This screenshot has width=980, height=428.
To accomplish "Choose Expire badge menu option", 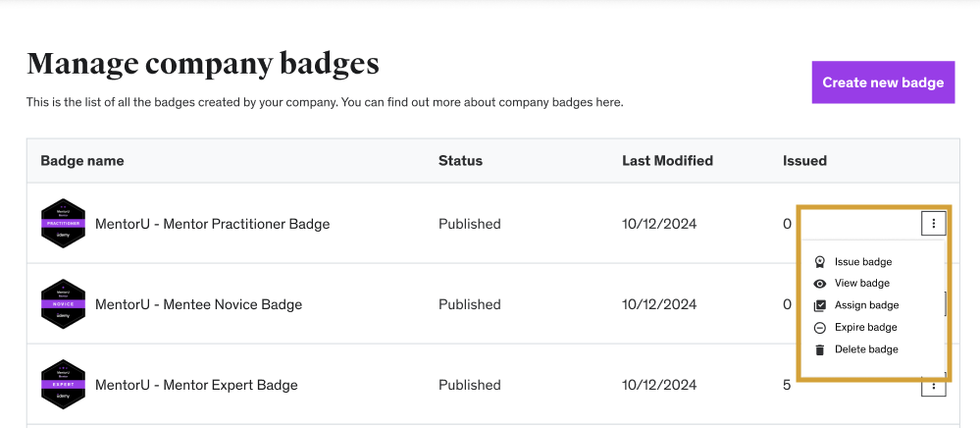I will point(865,328).
